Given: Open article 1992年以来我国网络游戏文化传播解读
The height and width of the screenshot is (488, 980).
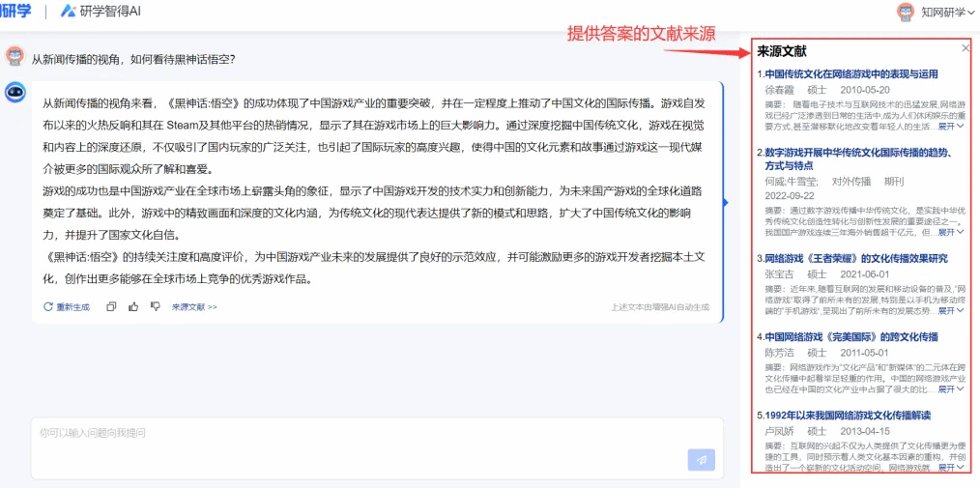Looking at the screenshot, I should (x=847, y=416).
